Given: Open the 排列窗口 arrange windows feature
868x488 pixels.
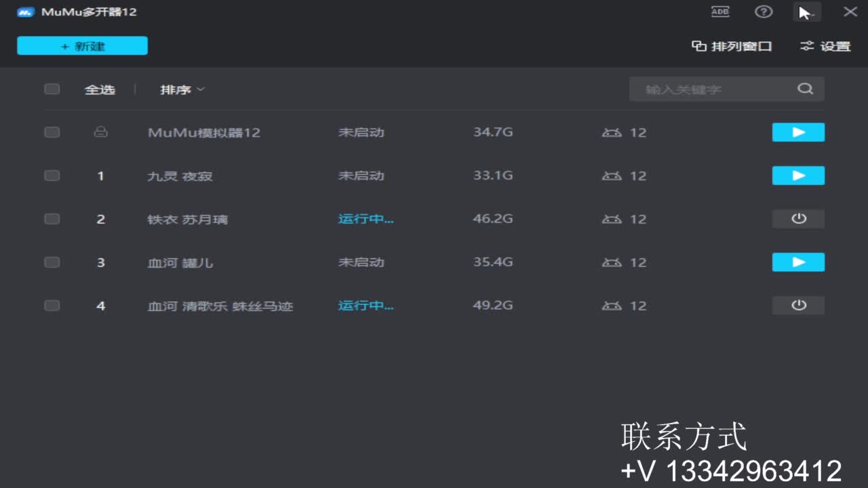Looking at the screenshot, I should coord(732,45).
